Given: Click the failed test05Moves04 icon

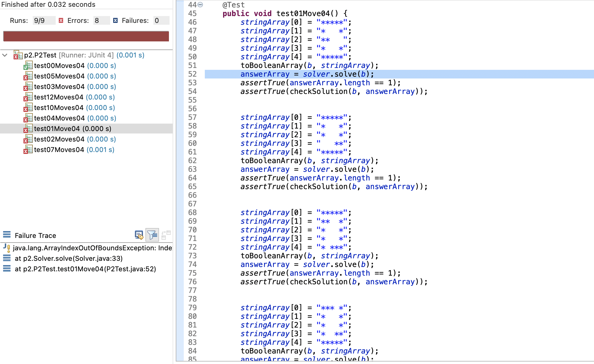Looking at the screenshot, I should (28, 76).
